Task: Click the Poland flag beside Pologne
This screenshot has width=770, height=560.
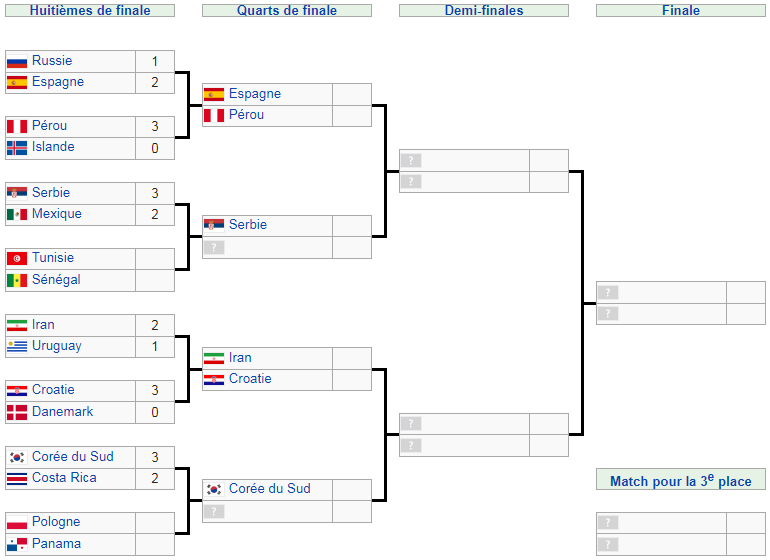Action: click(x=17, y=522)
